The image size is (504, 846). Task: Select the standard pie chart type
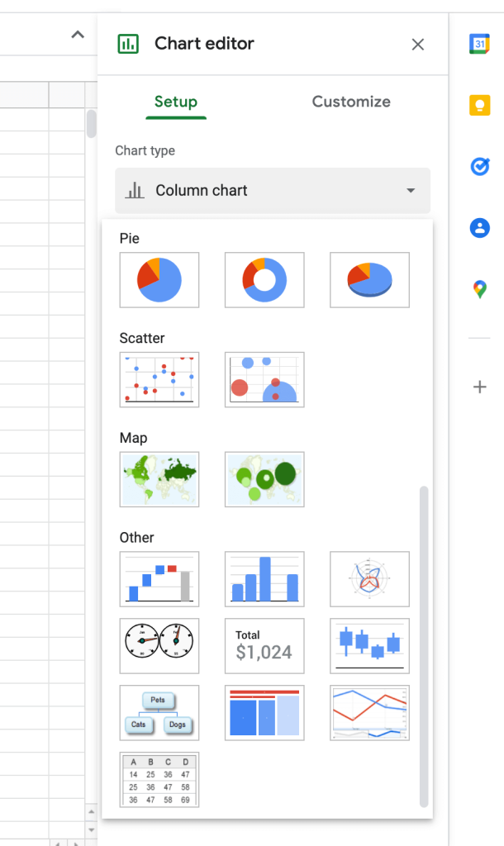point(159,280)
